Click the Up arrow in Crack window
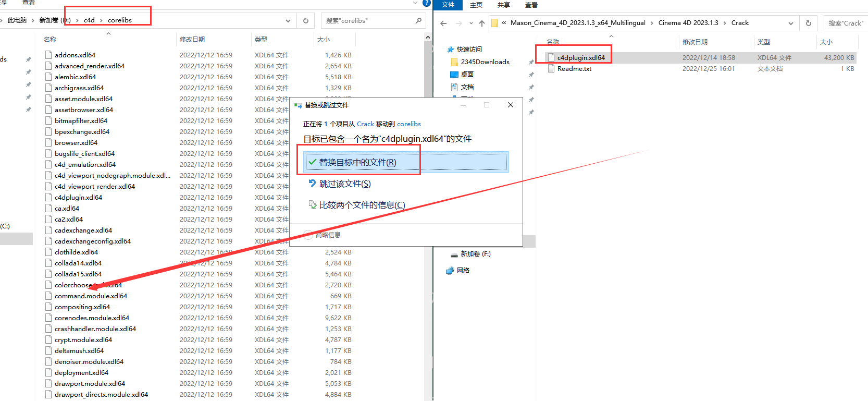The height and width of the screenshot is (401, 868). (482, 23)
